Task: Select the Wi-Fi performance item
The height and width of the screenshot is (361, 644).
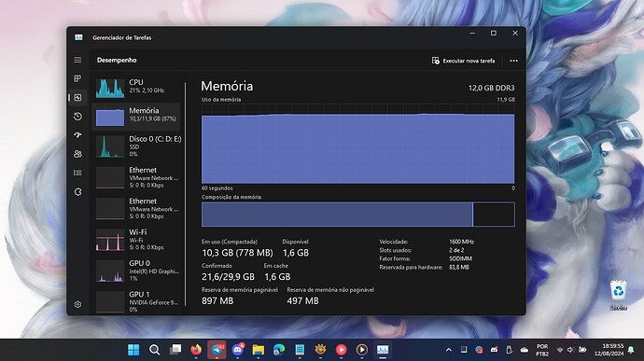Action: (x=136, y=240)
